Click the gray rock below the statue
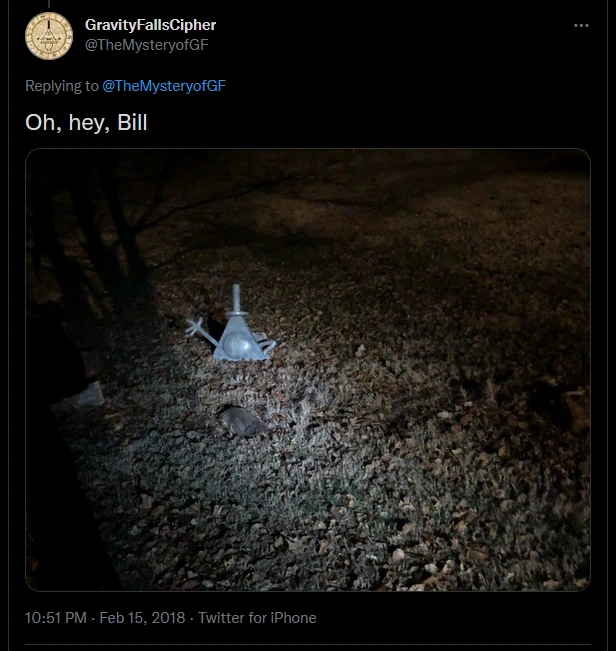The image size is (616, 651). tap(242, 421)
